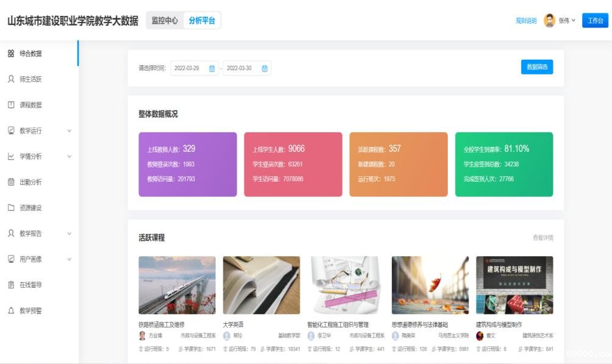612x364 pixels.
Task: Click the 课程数据 book icon
Action: tap(11, 105)
